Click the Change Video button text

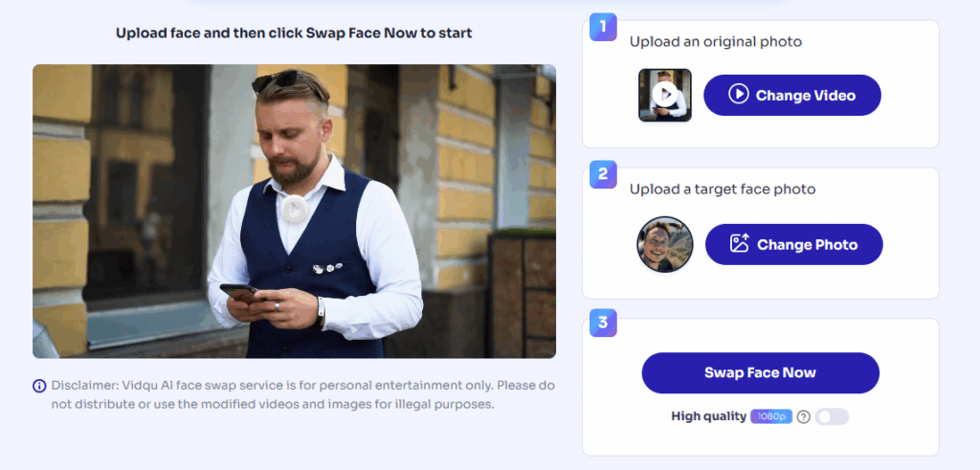click(x=805, y=96)
